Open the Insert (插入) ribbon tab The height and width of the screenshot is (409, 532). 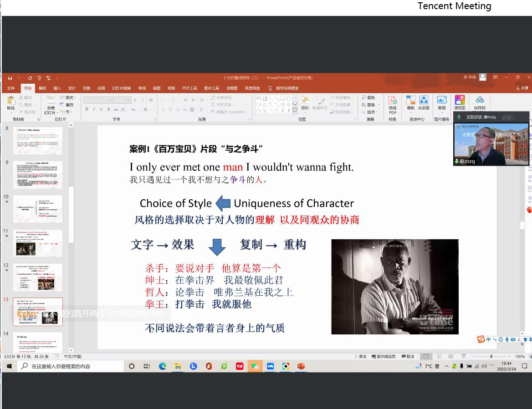point(57,88)
